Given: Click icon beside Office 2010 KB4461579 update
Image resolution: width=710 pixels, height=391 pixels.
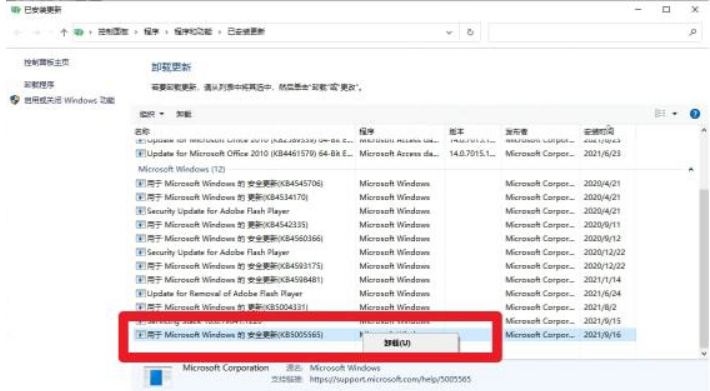Looking at the screenshot, I should pos(140,154).
